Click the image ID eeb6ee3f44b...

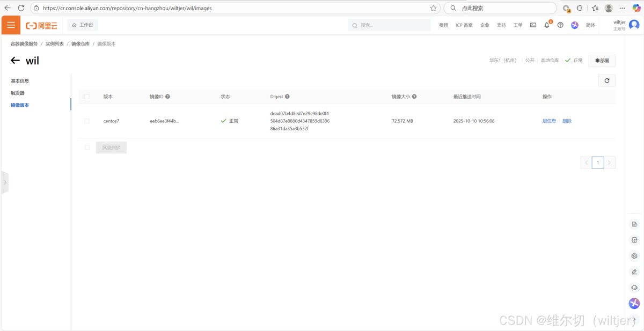coord(164,121)
